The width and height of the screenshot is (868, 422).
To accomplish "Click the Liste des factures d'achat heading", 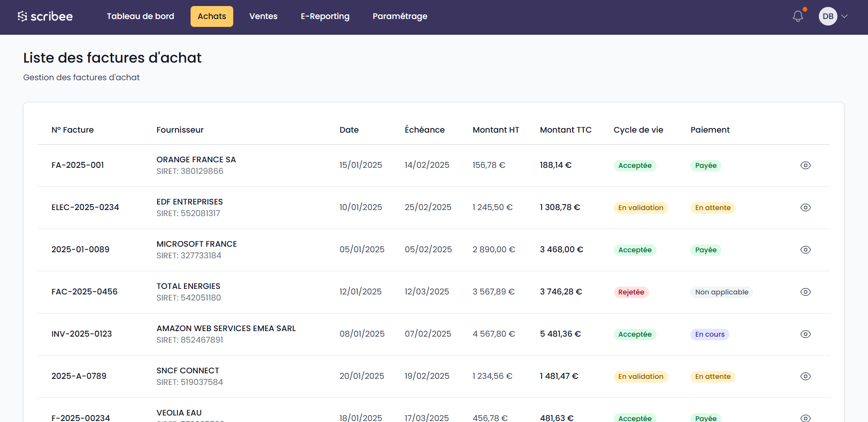I will pos(112,58).
